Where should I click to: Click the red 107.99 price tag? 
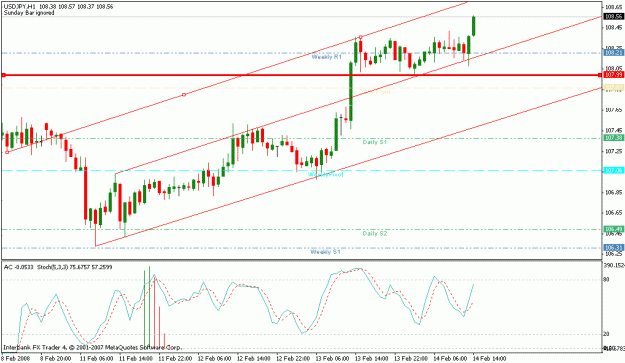[613, 75]
